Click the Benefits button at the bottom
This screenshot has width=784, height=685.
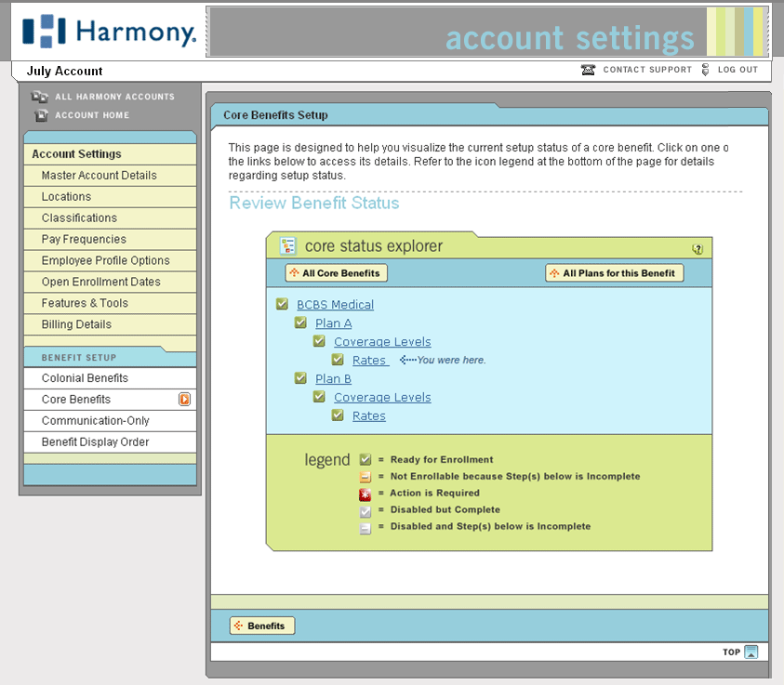pyautogui.click(x=262, y=626)
